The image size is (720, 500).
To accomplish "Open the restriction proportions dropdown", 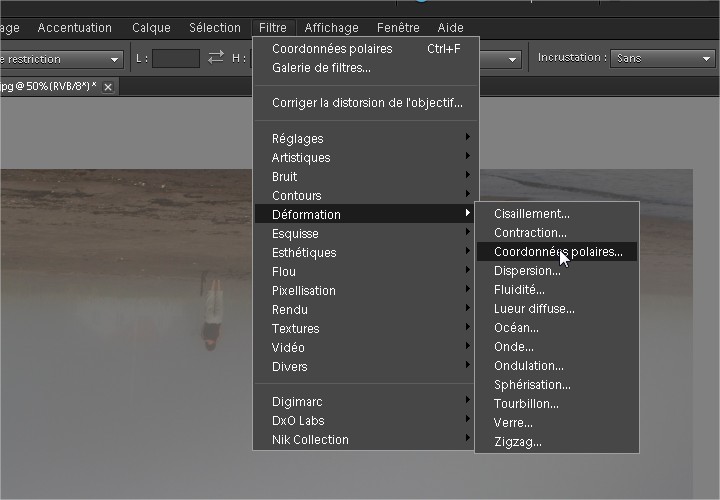I will point(60,59).
